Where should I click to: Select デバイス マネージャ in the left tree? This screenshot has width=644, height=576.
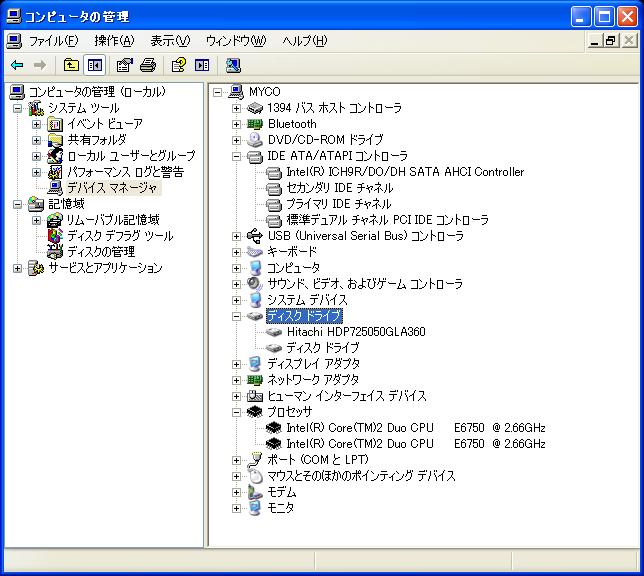(x=112, y=188)
